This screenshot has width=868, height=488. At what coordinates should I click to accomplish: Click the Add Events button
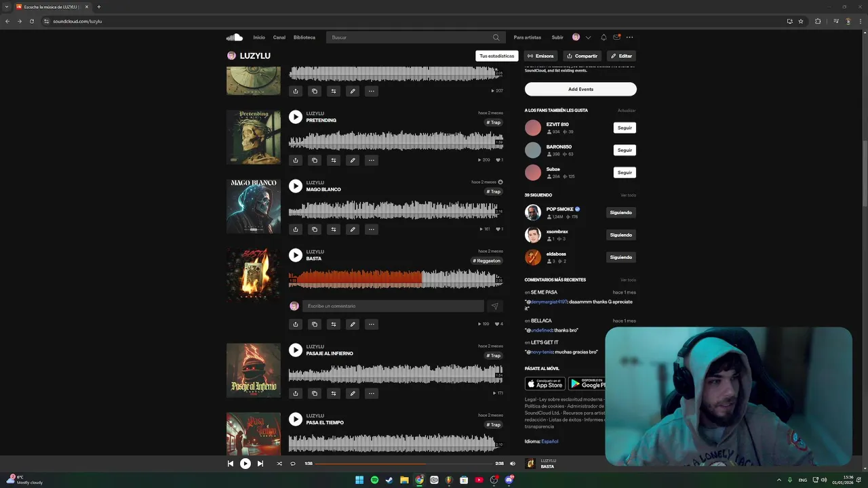580,89
